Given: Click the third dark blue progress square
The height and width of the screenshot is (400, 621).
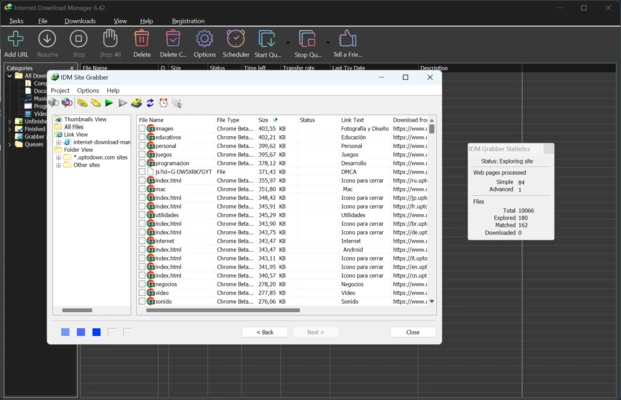Looking at the screenshot, I should pyautogui.click(x=96, y=332).
